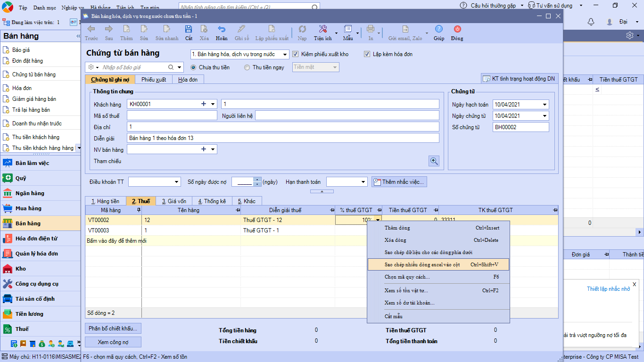
Task: Toggle Kiêm phiếu xuất kho checkbox
Action: (x=296, y=54)
